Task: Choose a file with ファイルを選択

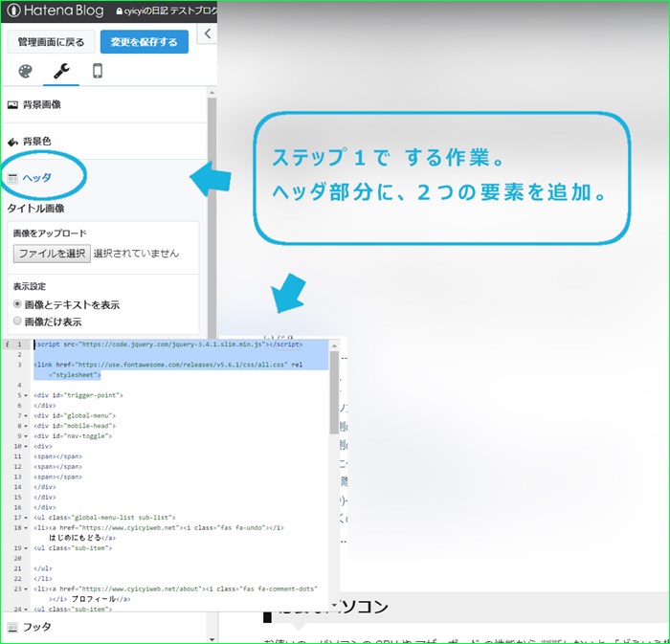Action: click(52, 254)
